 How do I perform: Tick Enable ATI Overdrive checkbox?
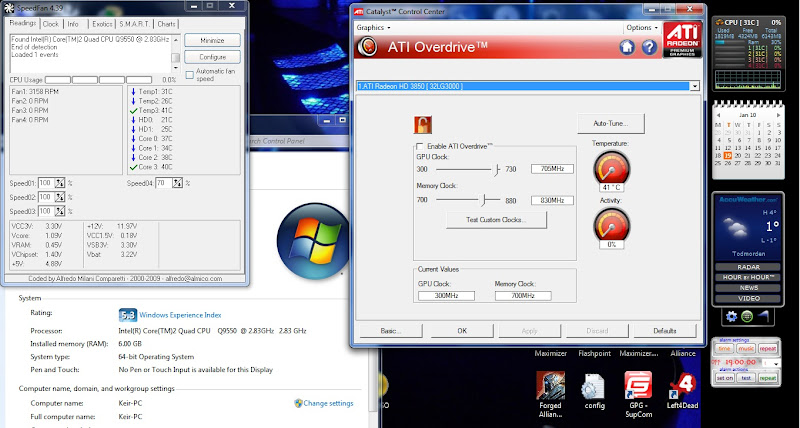click(419, 146)
